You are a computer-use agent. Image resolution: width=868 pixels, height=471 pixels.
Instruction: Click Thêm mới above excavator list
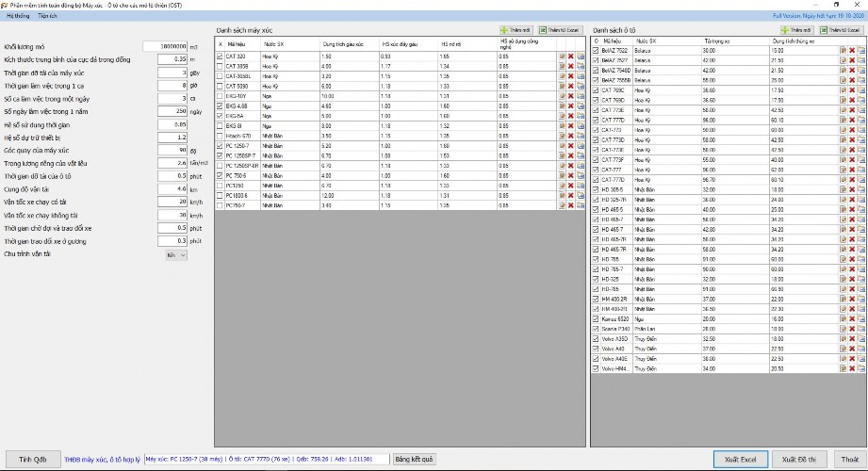coord(516,30)
